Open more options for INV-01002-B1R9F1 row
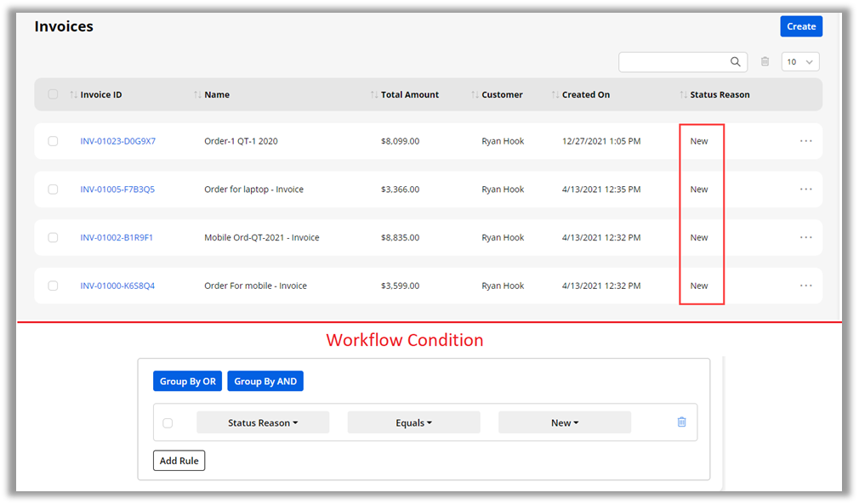Image resolution: width=859 pixels, height=504 pixels. (x=805, y=238)
